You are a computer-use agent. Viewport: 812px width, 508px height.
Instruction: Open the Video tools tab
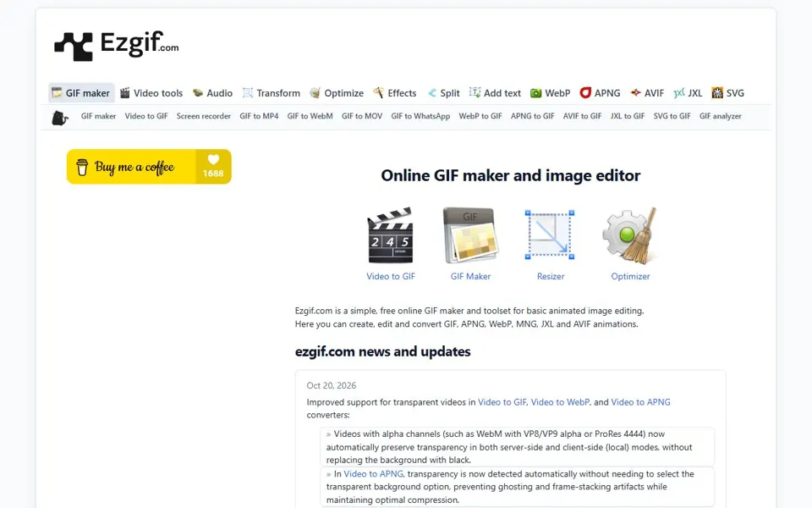(x=151, y=93)
